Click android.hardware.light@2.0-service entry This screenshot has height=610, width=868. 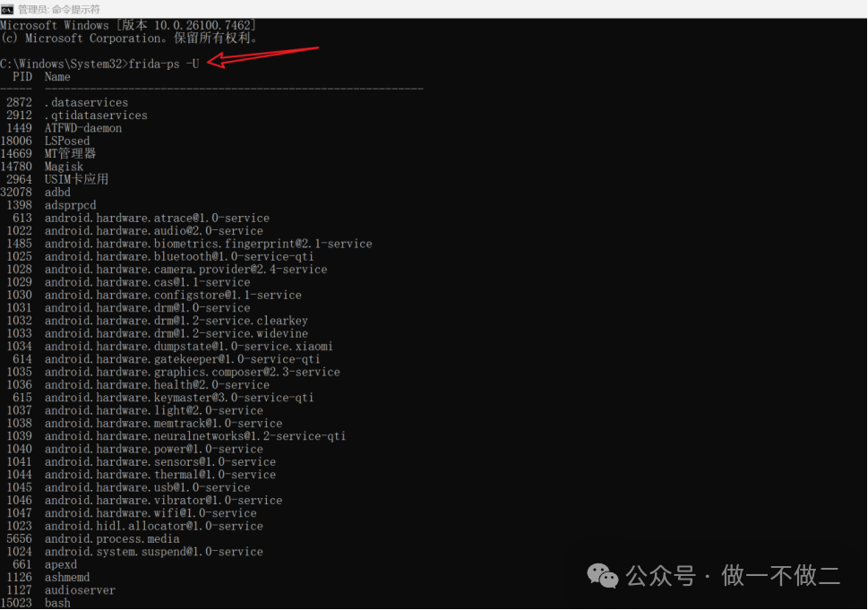click(x=154, y=410)
